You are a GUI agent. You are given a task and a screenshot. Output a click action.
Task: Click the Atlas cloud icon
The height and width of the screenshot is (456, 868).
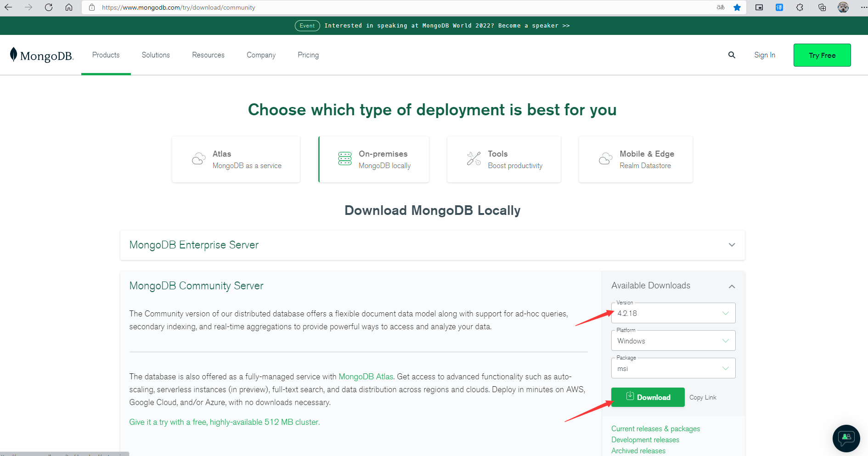198,159
